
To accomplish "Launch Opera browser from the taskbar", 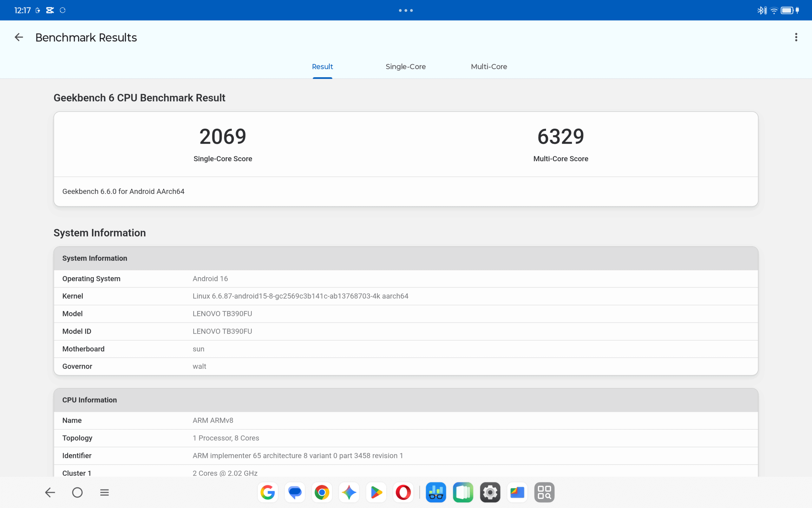I will [x=403, y=492].
